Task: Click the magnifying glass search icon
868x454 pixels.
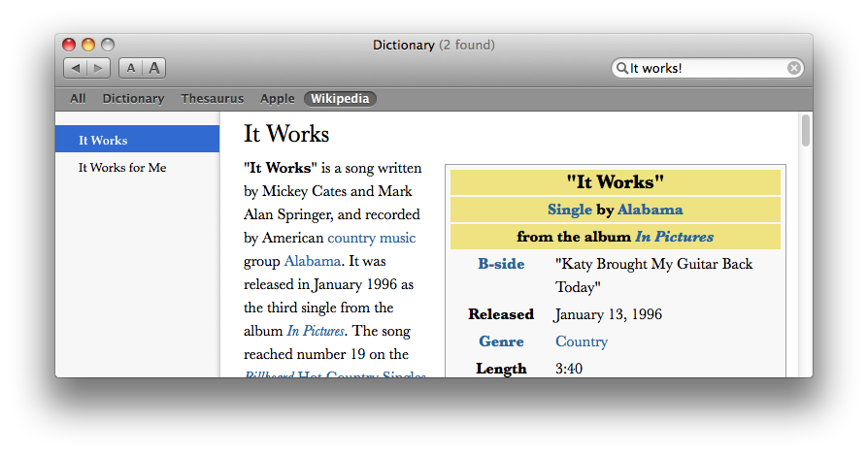Action: pyautogui.click(x=622, y=68)
